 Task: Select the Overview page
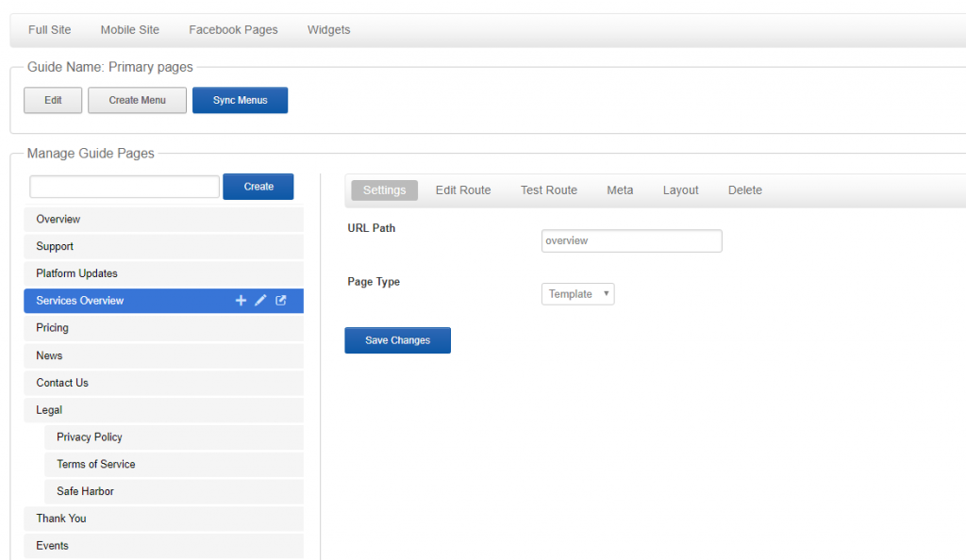click(x=164, y=219)
